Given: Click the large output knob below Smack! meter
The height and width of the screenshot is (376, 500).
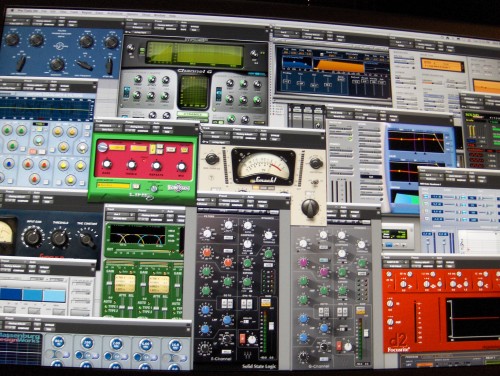Looking at the screenshot, I should tap(310, 207).
